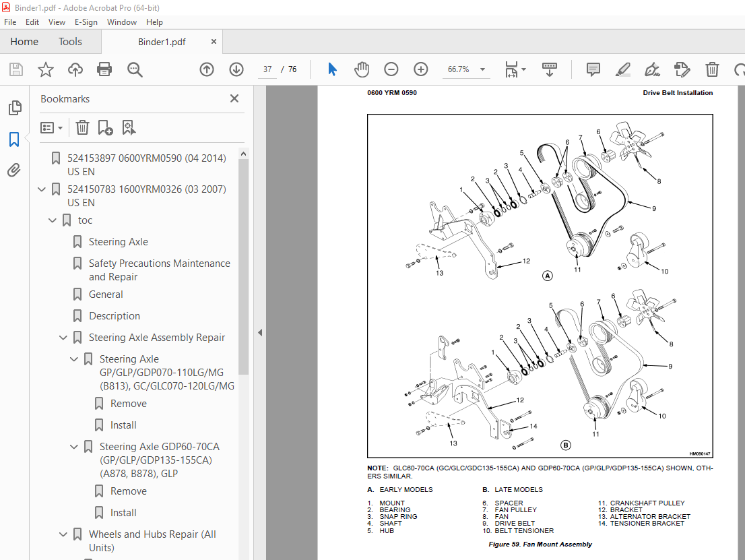Switch to the Home tab
Image resolution: width=745 pixels, height=560 pixels.
point(24,41)
